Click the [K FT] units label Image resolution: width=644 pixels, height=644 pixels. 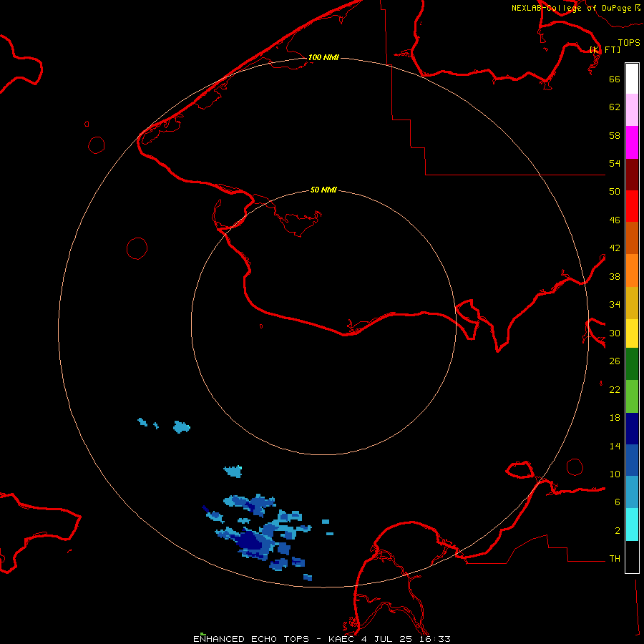pyautogui.click(x=605, y=49)
